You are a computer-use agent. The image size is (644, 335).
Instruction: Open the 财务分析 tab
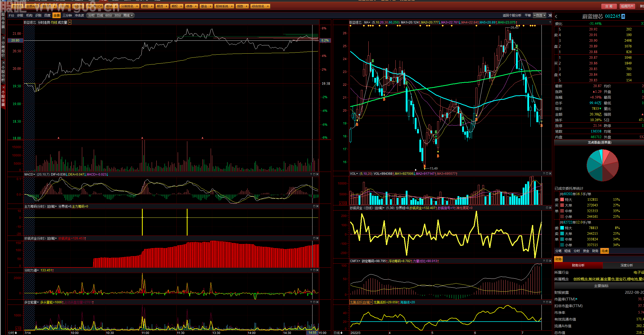click(578, 265)
